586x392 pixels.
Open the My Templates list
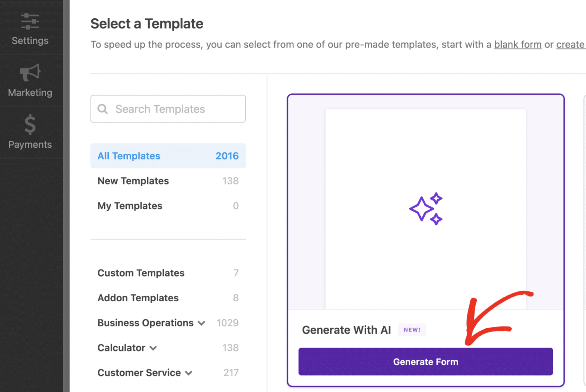click(130, 206)
